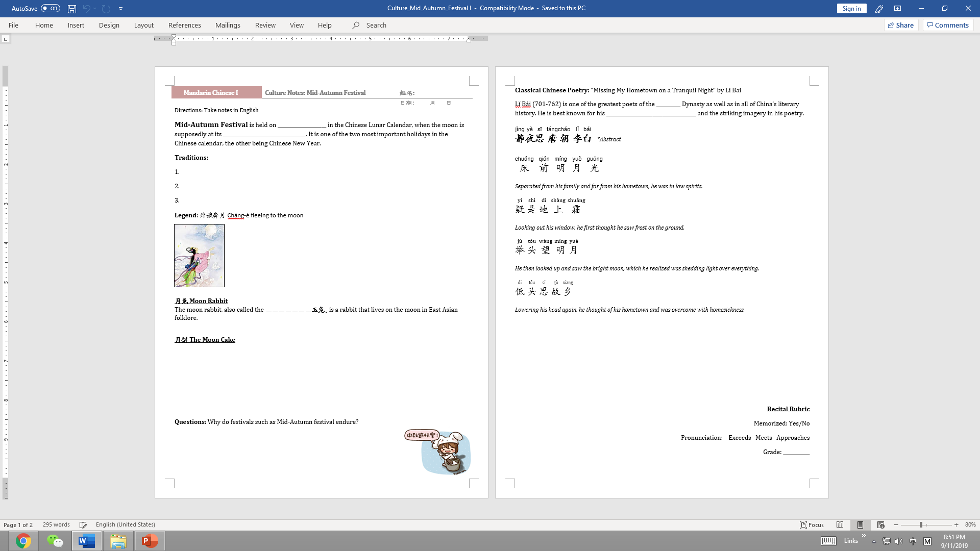Toggle the AutoSave switch
This screenshot has height=551, width=980.
click(50, 8)
